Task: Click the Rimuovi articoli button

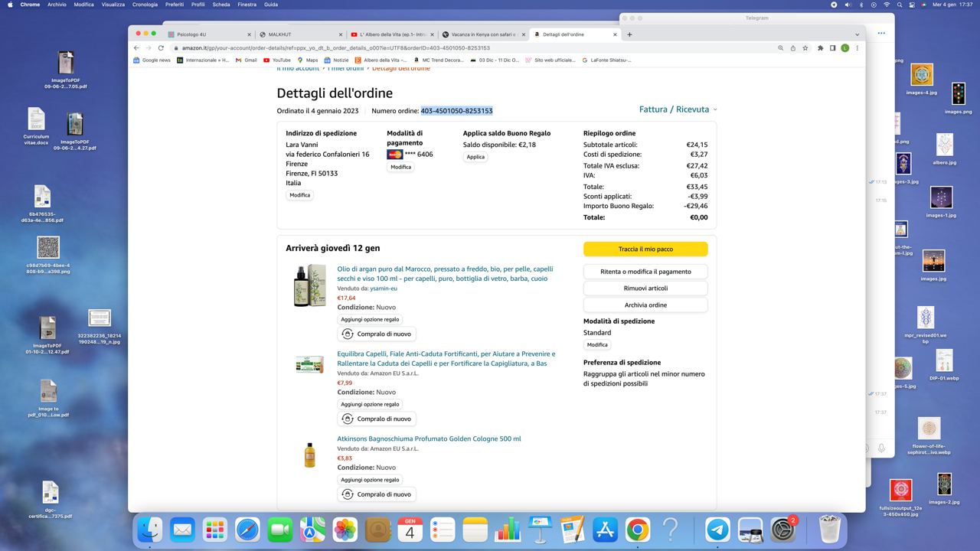Action: point(645,289)
